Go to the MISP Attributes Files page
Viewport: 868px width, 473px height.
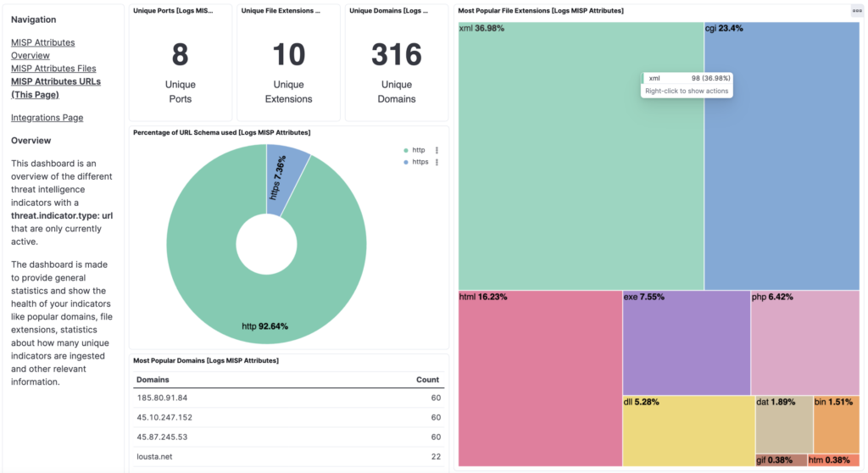pyautogui.click(x=53, y=69)
